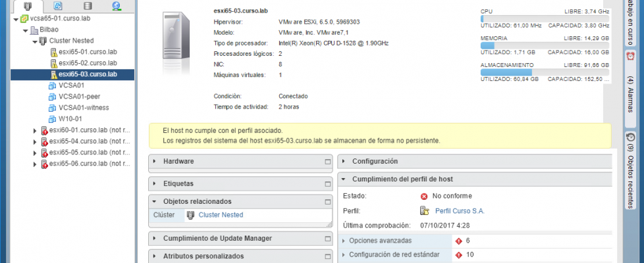644x263 pixels.
Task: Click VM icon next to VCSA01
Action: pyautogui.click(x=52, y=85)
